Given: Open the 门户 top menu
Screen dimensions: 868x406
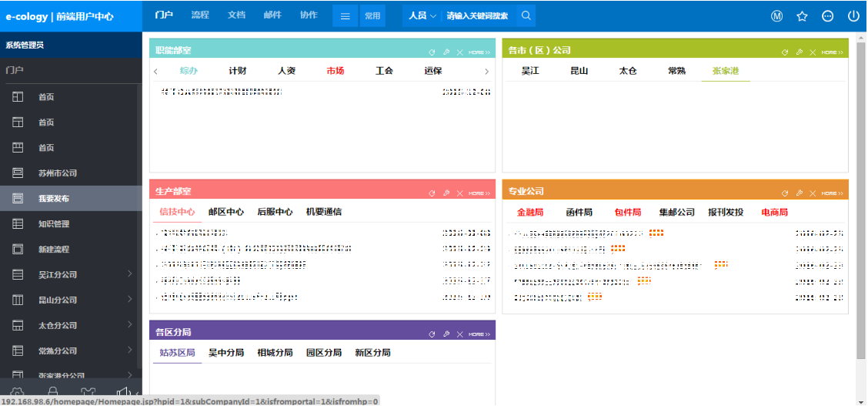Looking at the screenshot, I should click(164, 15).
